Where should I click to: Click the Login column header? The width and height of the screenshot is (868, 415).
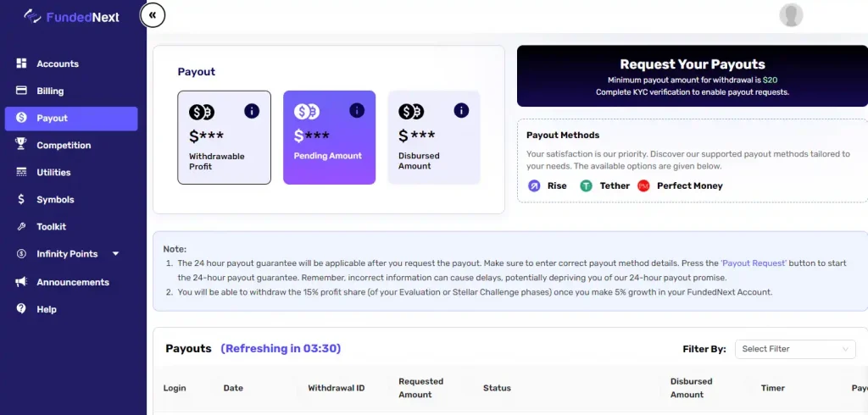[175, 388]
